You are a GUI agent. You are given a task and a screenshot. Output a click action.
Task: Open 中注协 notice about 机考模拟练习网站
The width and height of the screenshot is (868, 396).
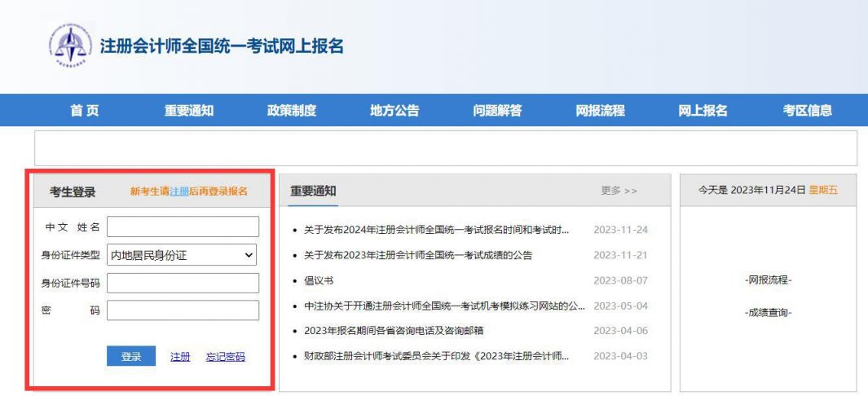[444, 306]
